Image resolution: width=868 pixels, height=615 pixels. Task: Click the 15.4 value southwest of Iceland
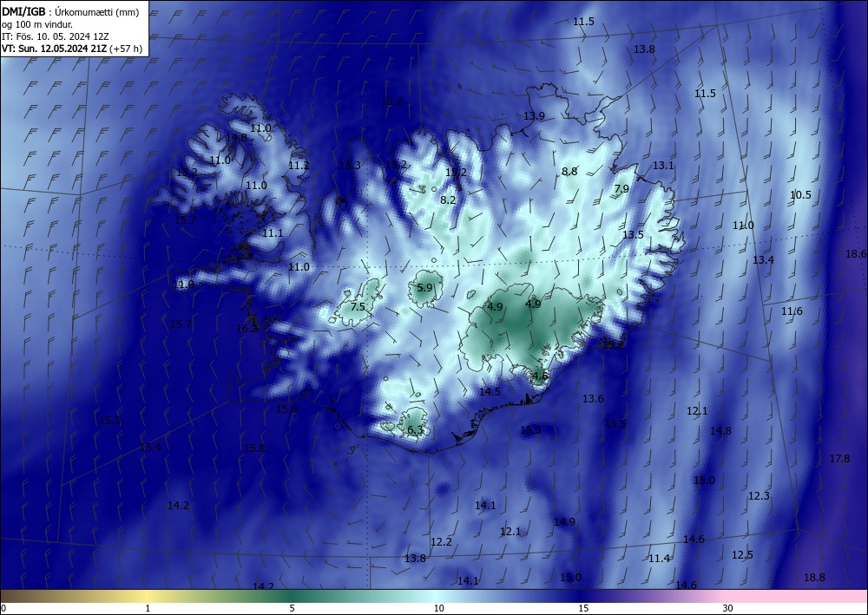pyautogui.click(x=150, y=447)
